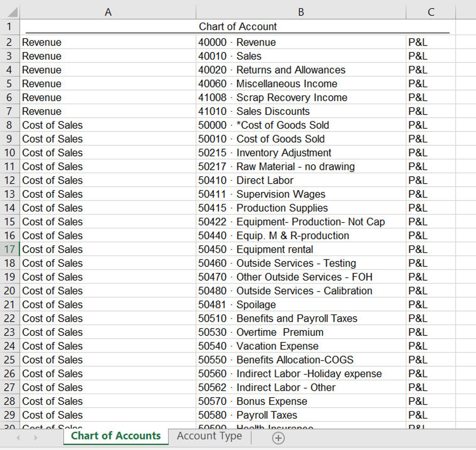Select column C header

point(431,12)
